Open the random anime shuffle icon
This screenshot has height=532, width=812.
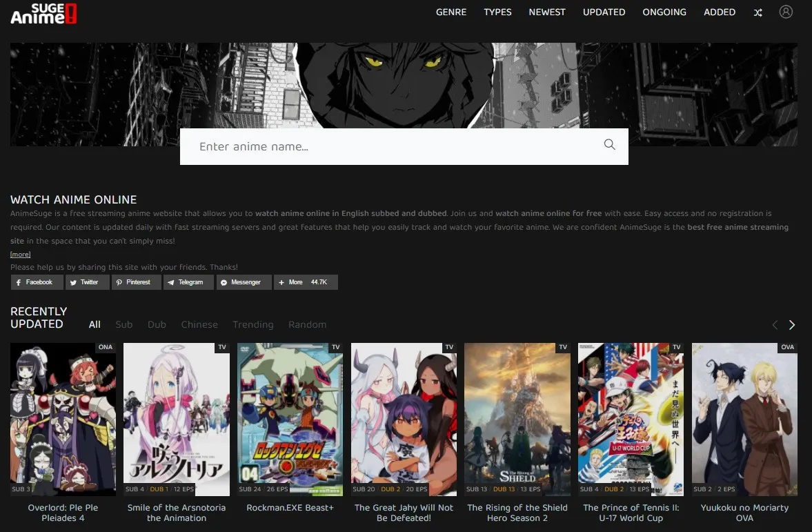tap(757, 12)
